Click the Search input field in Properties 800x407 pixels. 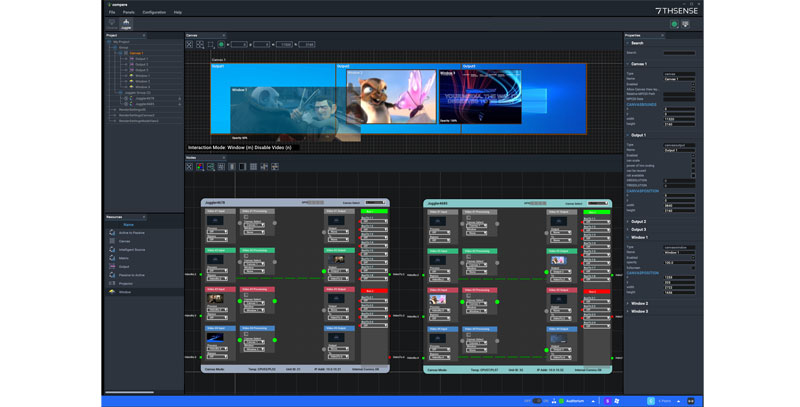pyautogui.click(x=678, y=53)
